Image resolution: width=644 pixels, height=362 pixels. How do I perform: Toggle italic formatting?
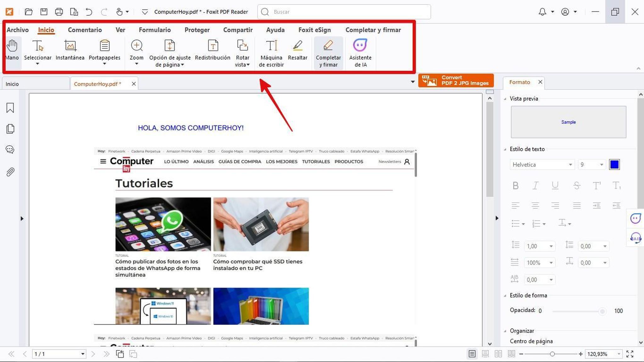[535, 185]
